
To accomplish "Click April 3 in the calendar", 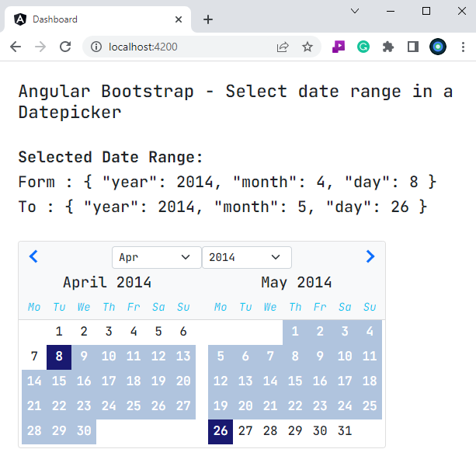I will (x=109, y=331).
